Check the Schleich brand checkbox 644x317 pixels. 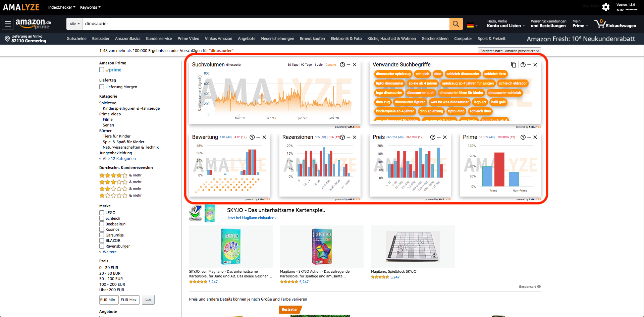pos(102,218)
